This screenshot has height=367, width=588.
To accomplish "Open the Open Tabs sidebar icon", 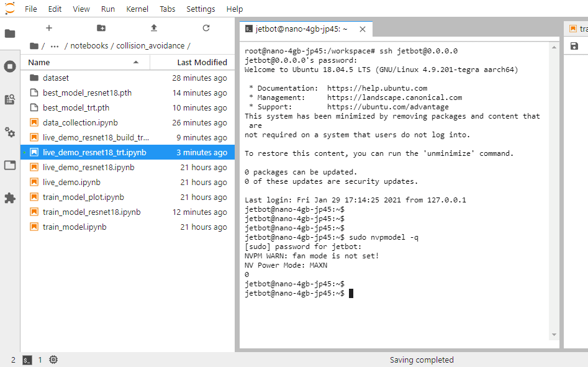I will click(10, 165).
